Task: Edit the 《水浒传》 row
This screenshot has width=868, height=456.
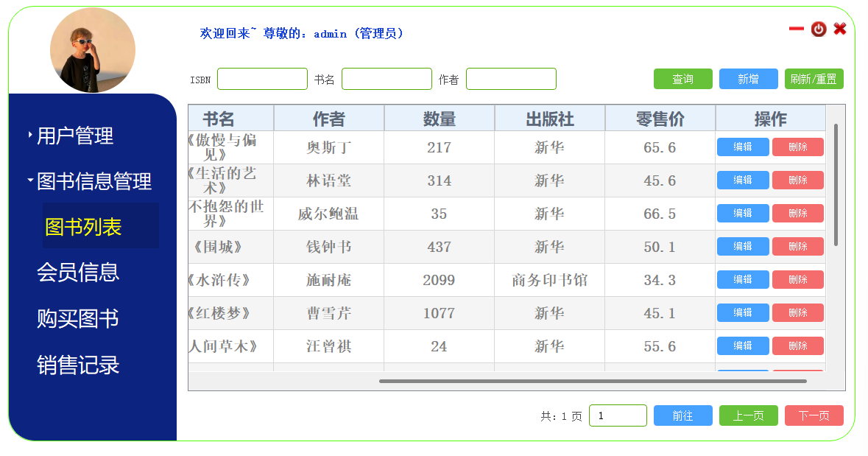Action: [743, 280]
